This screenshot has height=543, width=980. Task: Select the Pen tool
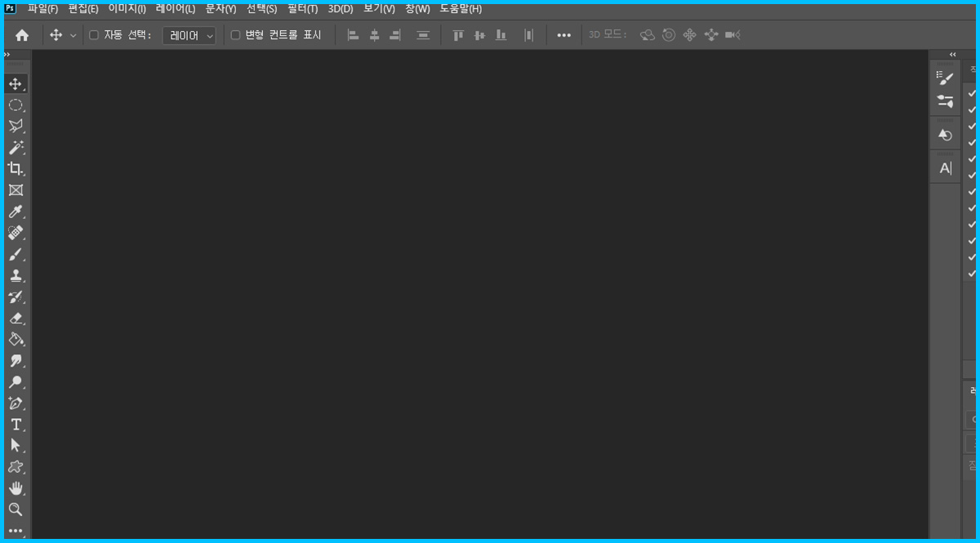(x=16, y=403)
